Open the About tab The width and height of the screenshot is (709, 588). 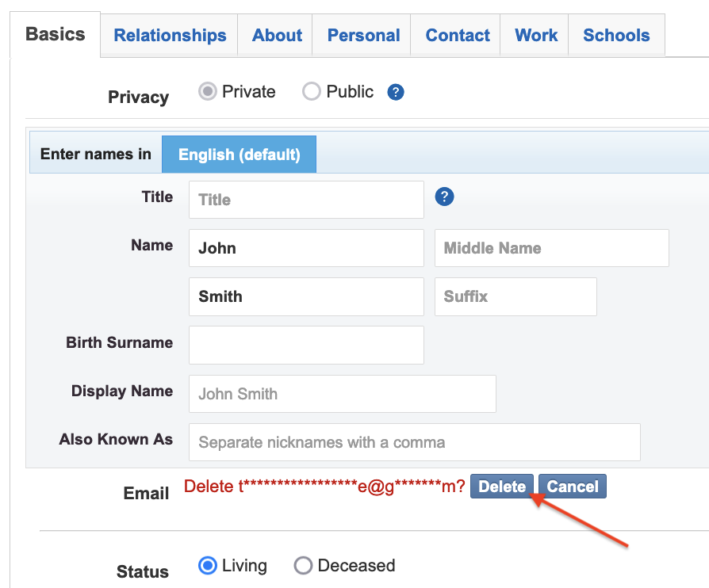276,35
